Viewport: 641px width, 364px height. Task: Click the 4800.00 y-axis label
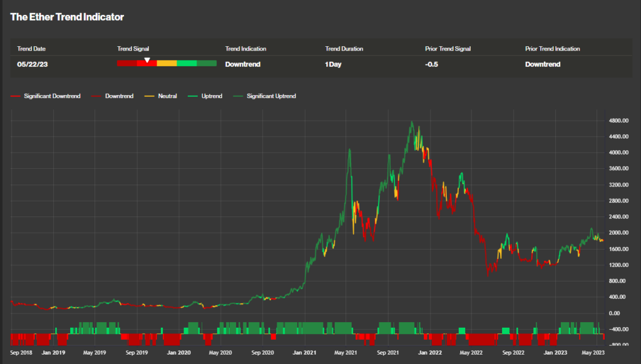click(x=618, y=121)
